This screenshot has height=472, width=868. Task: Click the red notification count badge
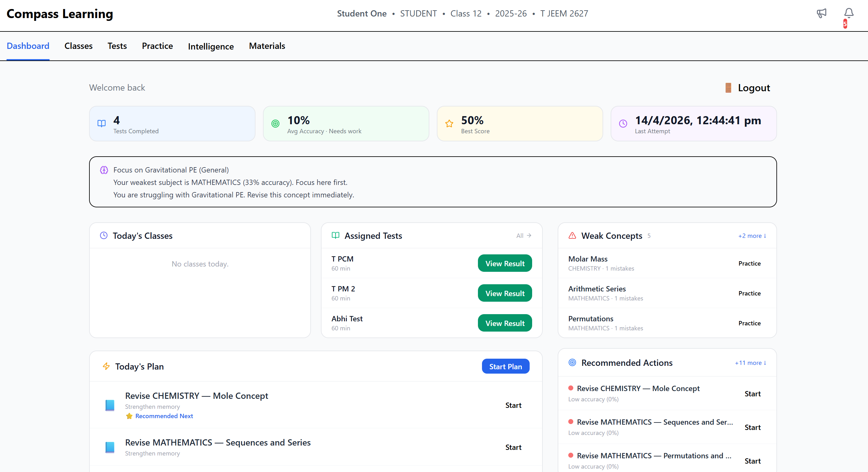[x=845, y=24]
